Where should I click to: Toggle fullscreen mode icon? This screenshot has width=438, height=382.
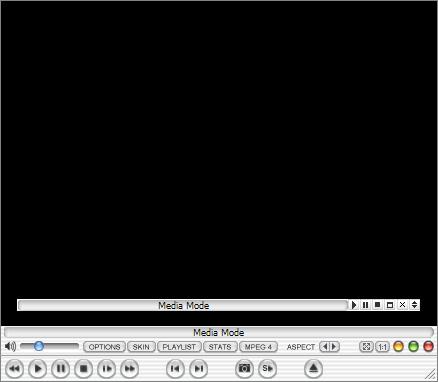366,347
